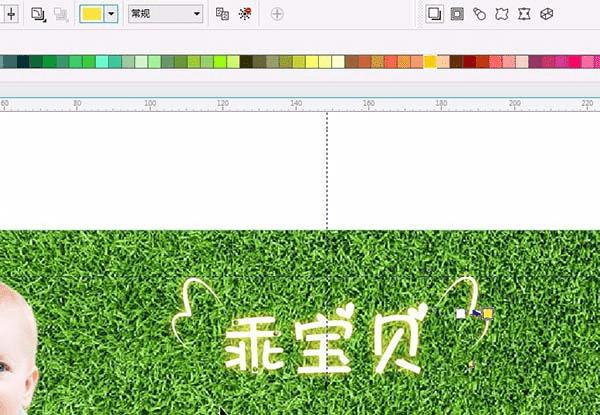This screenshot has width=600, height=415.
Task: Click the shadow feathering direction icon
Action: click(x=38, y=15)
